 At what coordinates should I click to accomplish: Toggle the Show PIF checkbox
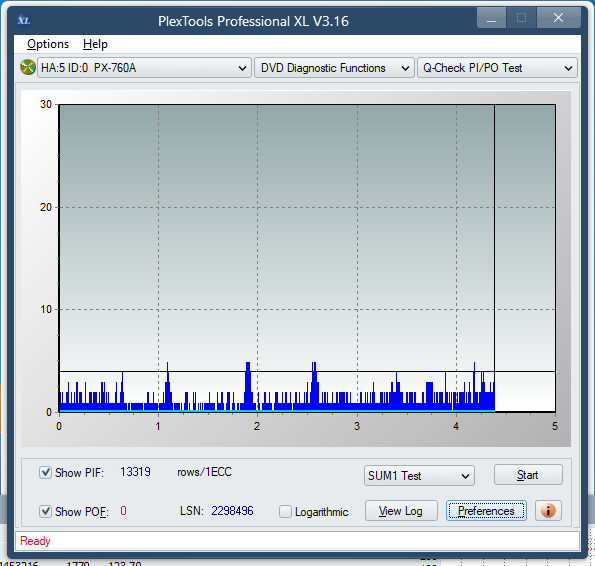(46, 473)
